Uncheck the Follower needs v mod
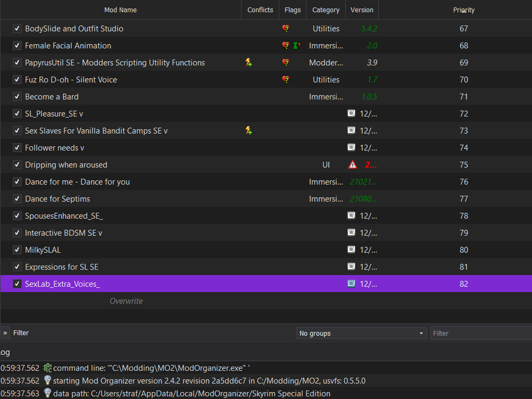Viewport: 532px width, 399px height. point(18,147)
